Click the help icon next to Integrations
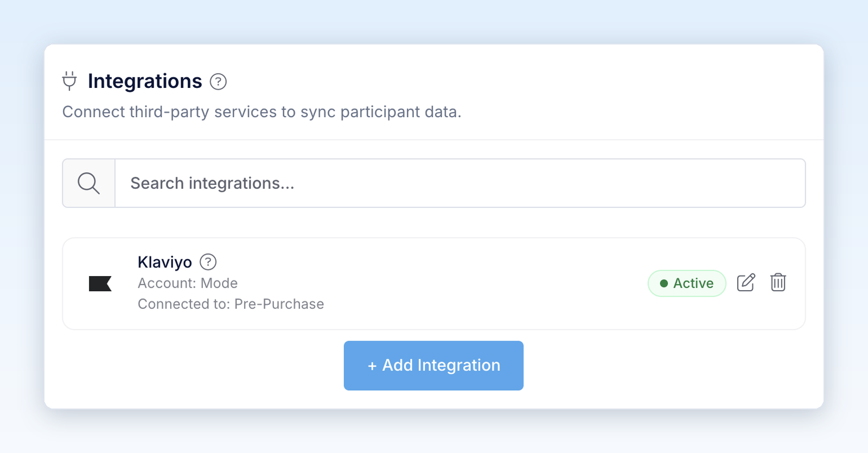868x453 pixels. 218,81
